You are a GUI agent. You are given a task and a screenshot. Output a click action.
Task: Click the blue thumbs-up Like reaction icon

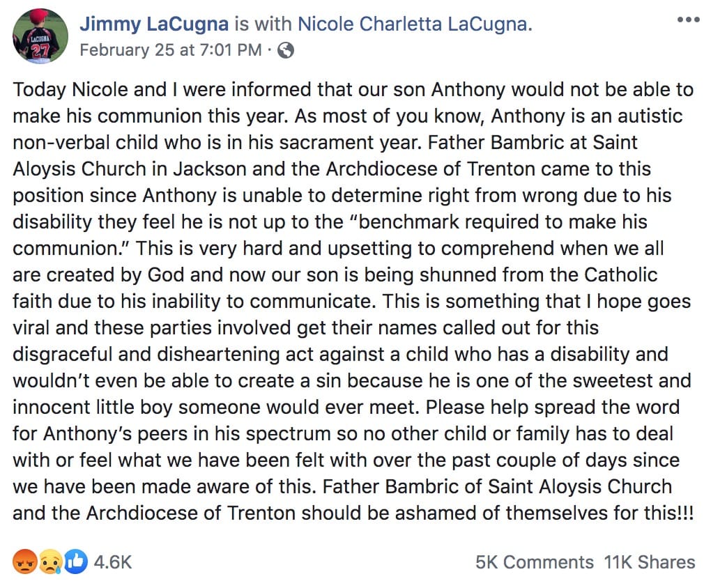tap(75, 562)
